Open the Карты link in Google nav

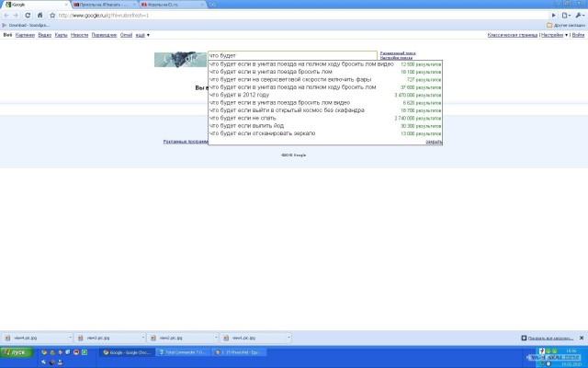[62, 35]
